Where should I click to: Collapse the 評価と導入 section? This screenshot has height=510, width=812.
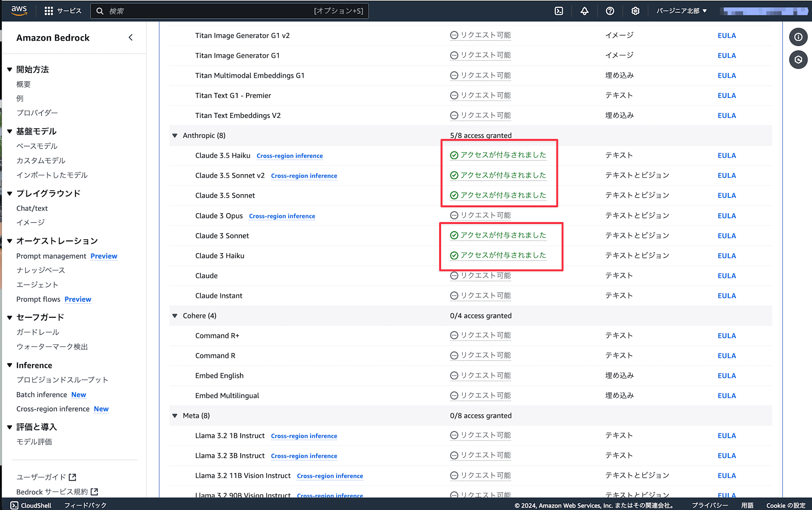tap(10, 427)
